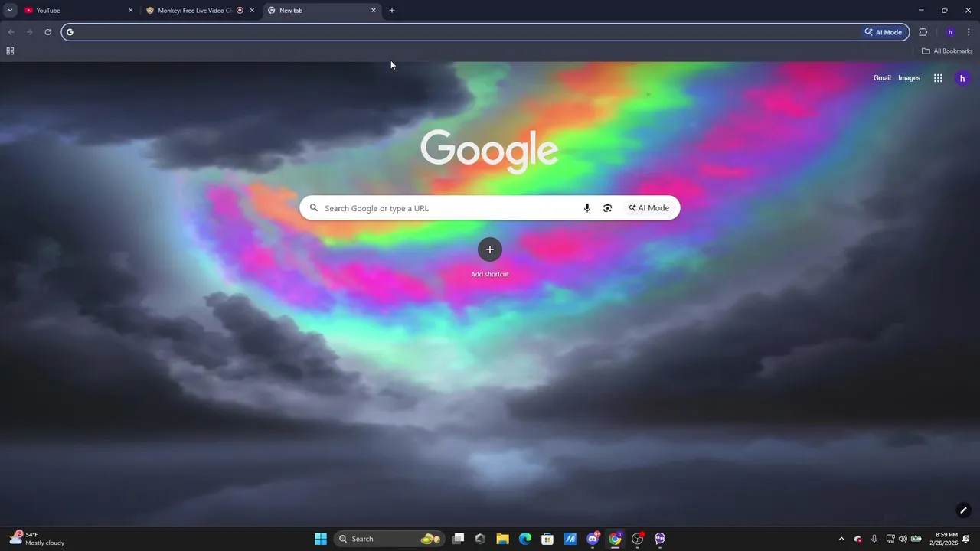Screen dimensions: 980x551
Task: Open the volume speaker tray icon
Action: pos(903,539)
